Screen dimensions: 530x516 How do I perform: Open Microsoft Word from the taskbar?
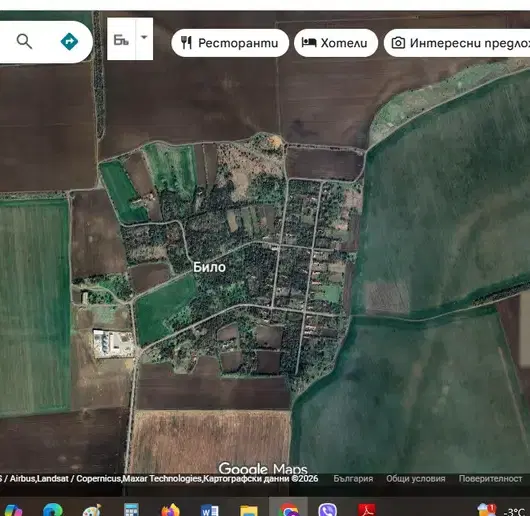click(x=209, y=510)
